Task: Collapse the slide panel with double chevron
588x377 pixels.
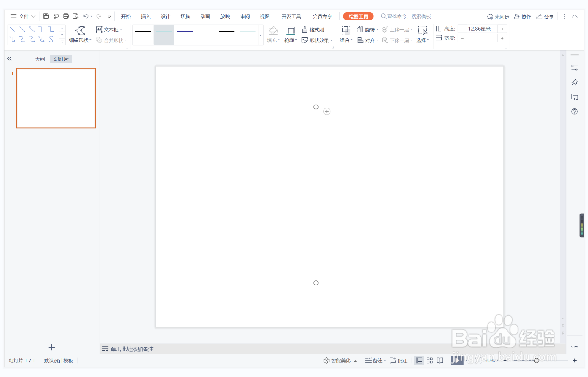Action: click(10, 59)
